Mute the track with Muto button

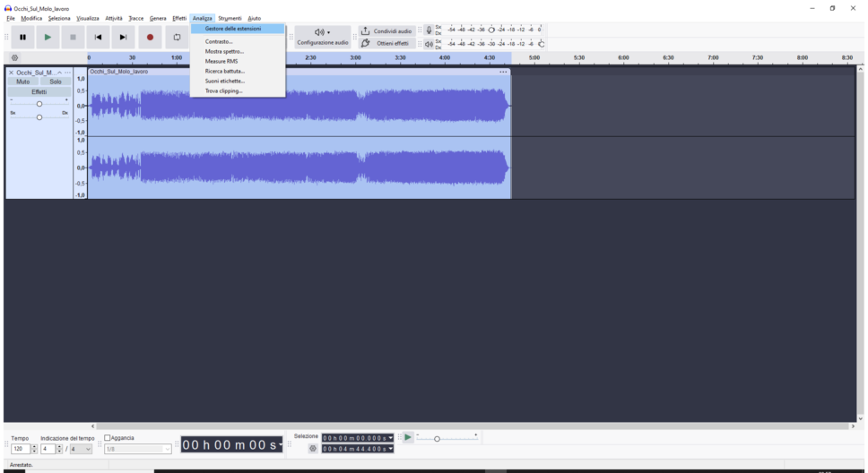(x=22, y=82)
